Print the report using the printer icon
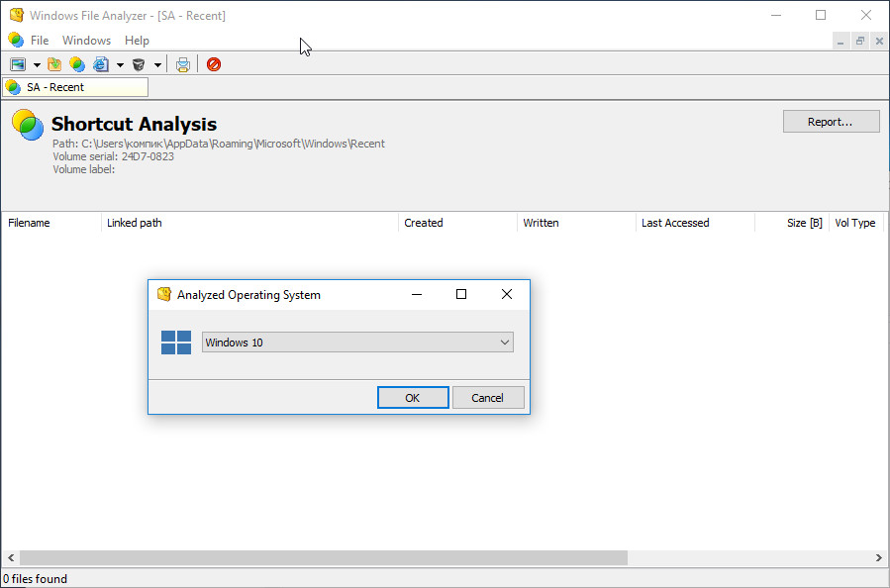Viewport: 890px width, 588px height. click(x=183, y=64)
